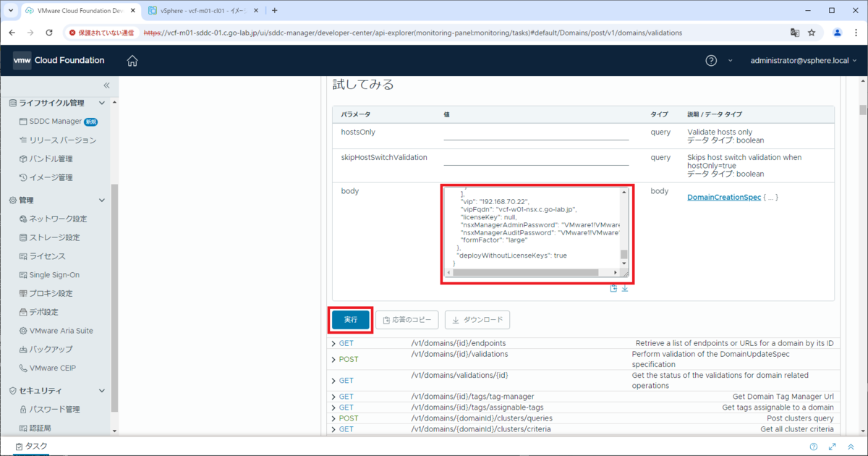Collapse the ライフサイクル管理 section
This screenshot has height=456, width=868.
pyautogui.click(x=101, y=104)
